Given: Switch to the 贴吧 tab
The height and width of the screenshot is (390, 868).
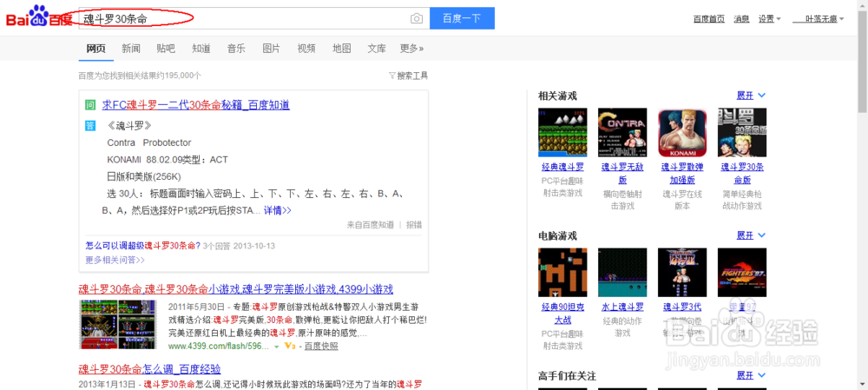Looking at the screenshot, I should (166, 49).
